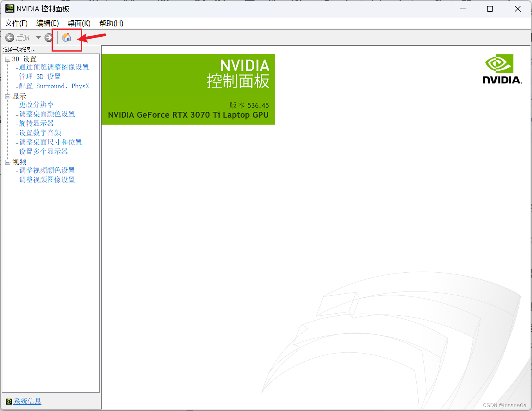Click the 3D 设置 category label
532x411 pixels.
pyautogui.click(x=24, y=59)
